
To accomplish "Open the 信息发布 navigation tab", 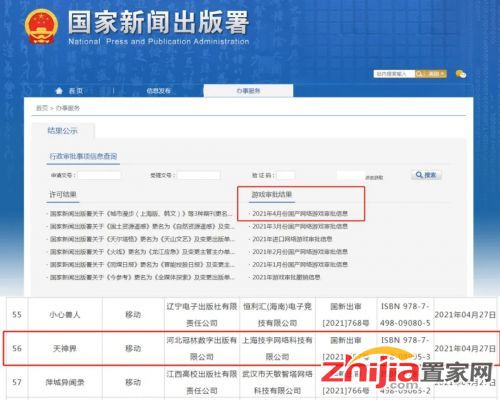I will pos(158,91).
